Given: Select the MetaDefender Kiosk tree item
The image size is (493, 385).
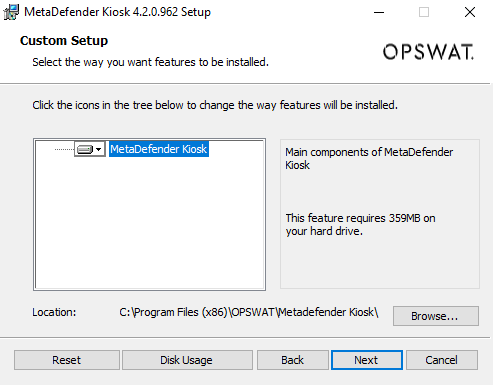Looking at the screenshot, I should [159, 149].
